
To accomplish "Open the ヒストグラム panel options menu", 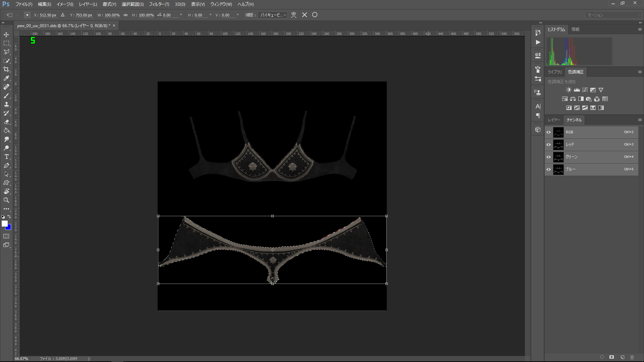I will [640, 29].
